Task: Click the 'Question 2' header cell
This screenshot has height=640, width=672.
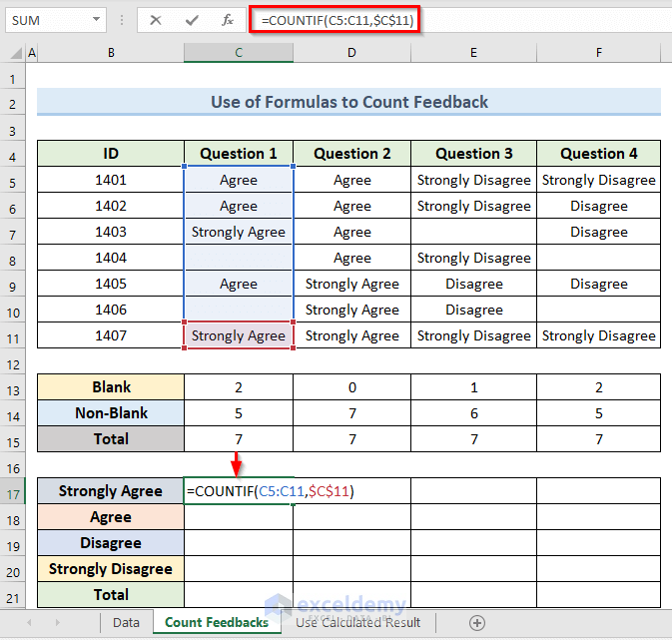Action: point(351,154)
